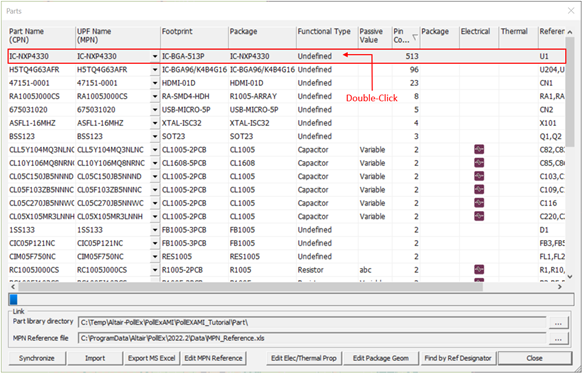Expand UPF Name dropdown for BSS123
Screen dimensions: 583x374
click(155, 136)
